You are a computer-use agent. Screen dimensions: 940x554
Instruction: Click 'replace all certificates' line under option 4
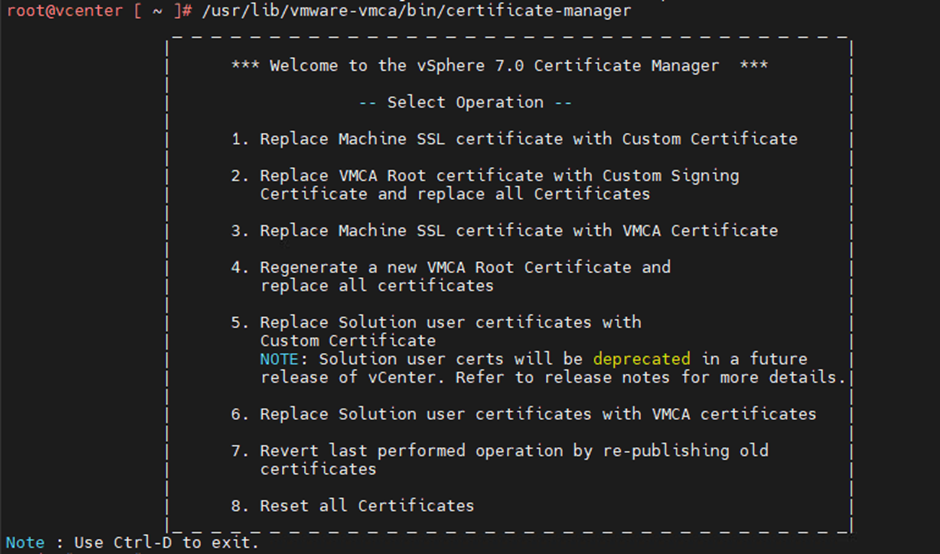(x=377, y=286)
